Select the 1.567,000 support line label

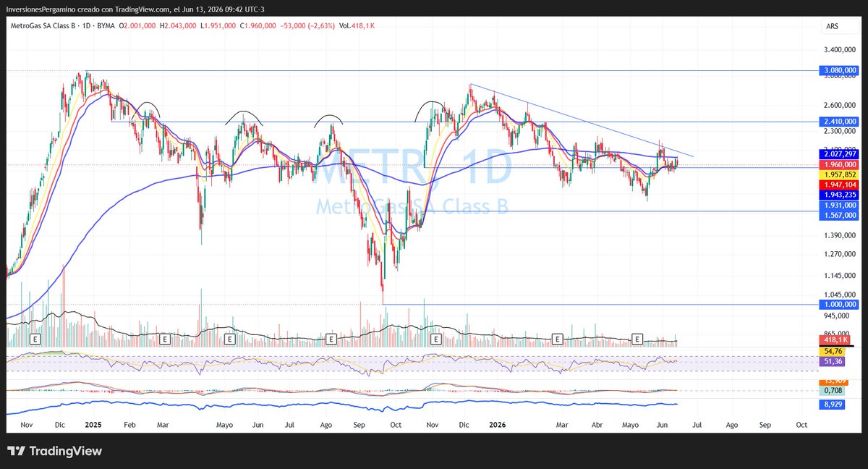839,215
